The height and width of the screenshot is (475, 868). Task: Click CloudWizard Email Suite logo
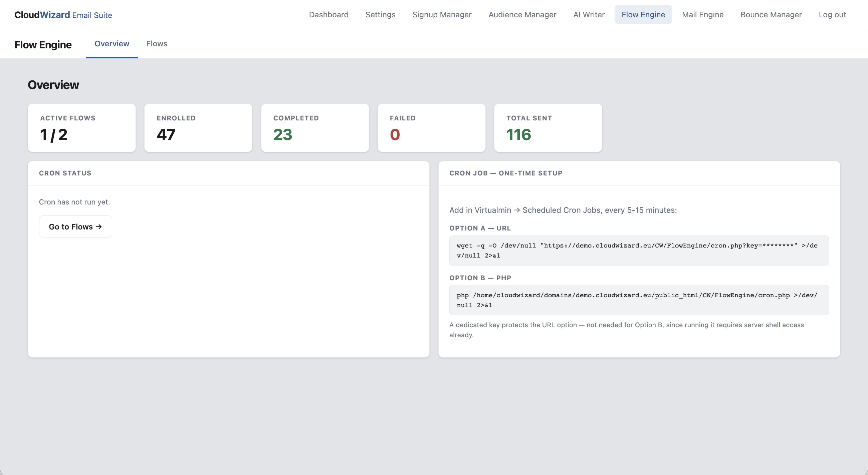point(63,15)
